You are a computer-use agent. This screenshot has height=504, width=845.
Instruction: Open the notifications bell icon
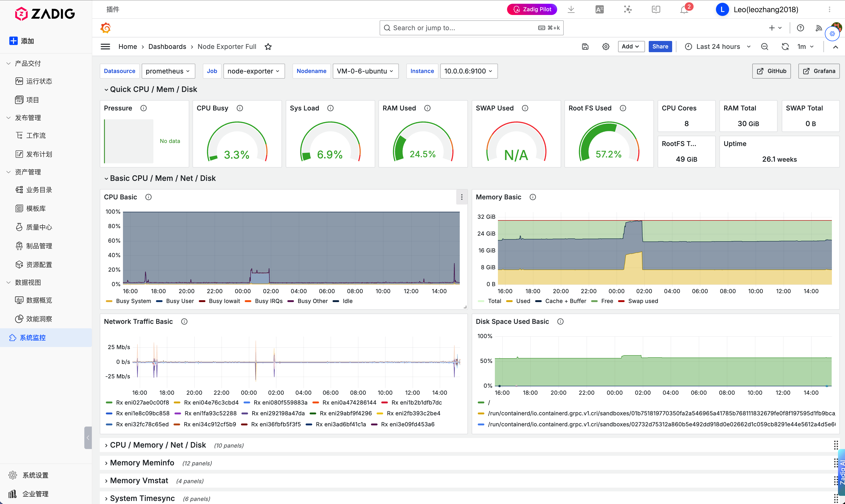684,10
